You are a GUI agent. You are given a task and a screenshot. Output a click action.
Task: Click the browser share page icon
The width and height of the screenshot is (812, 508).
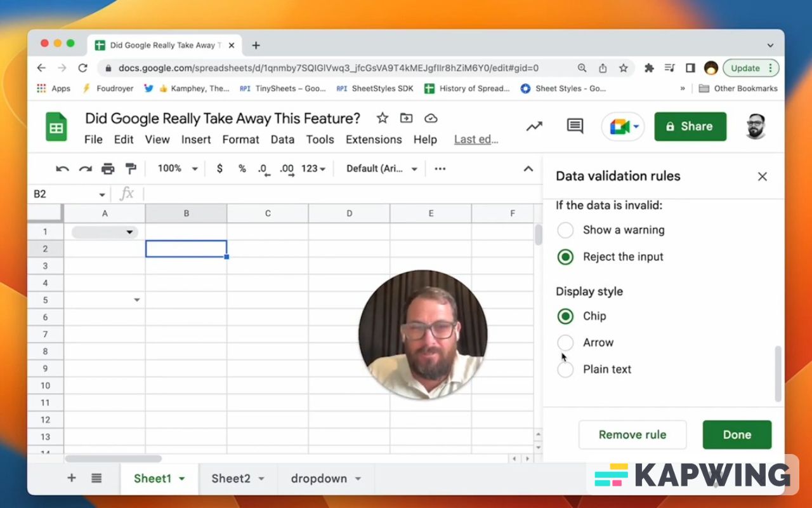point(603,68)
